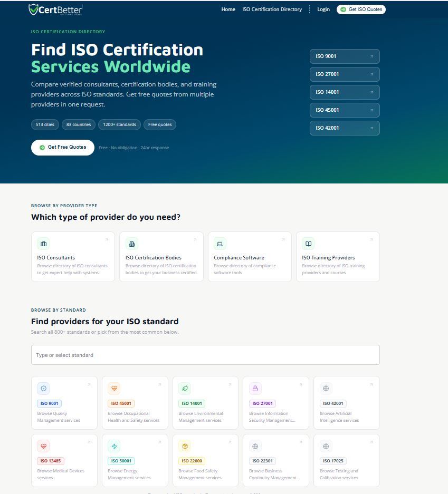Image resolution: width=448 pixels, height=494 pixels.
Task: Click the briefcase icon on ISO Consultants card
Action: click(x=43, y=244)
